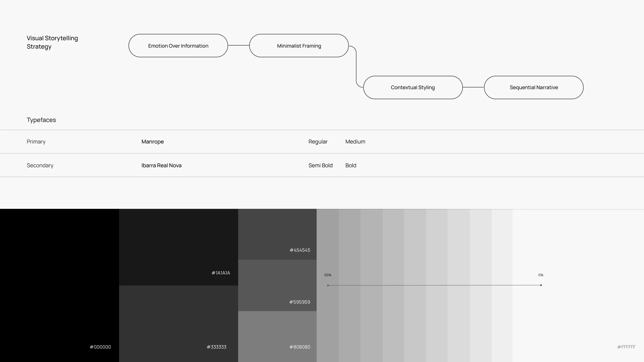Click the #000000 black swatch
The image size is (644, 362).
click(59, 285)
